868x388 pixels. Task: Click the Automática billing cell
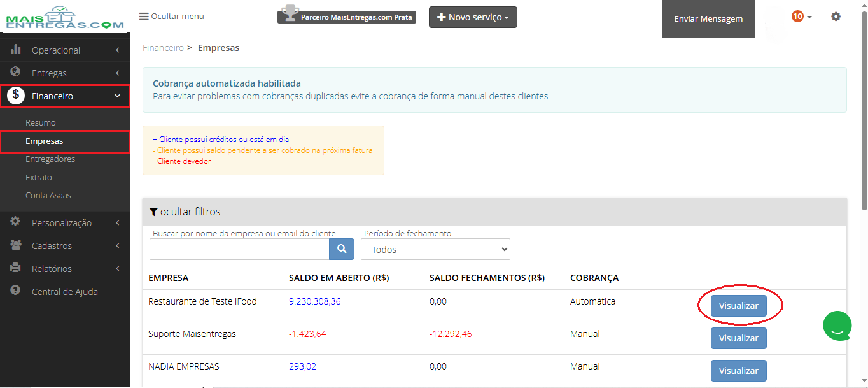tap(592, 301)
